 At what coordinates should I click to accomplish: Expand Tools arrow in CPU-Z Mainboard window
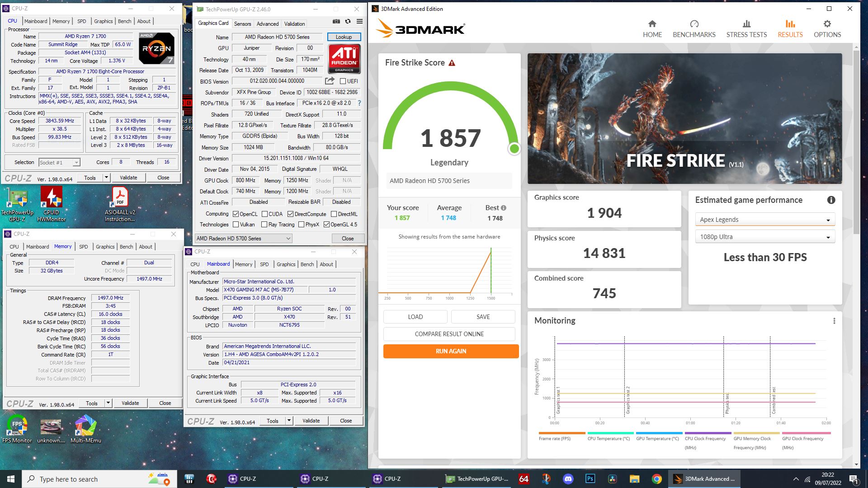pos(289,421)
